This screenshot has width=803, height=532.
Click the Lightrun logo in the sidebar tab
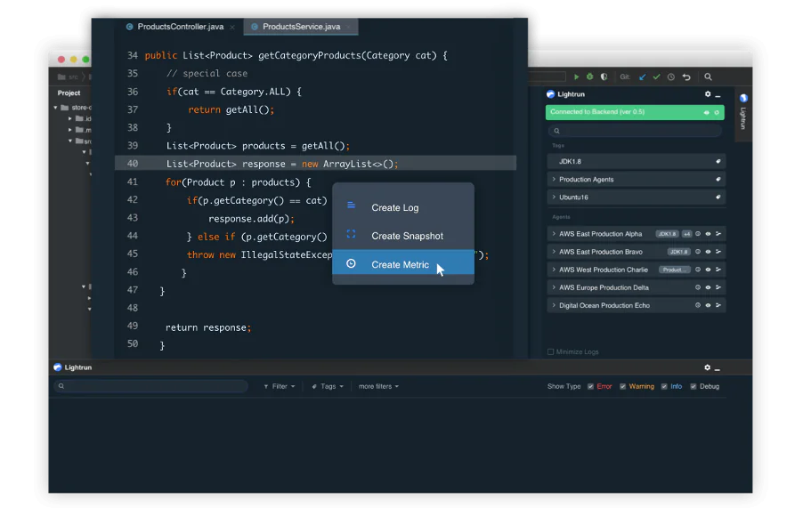click(742, 100)
